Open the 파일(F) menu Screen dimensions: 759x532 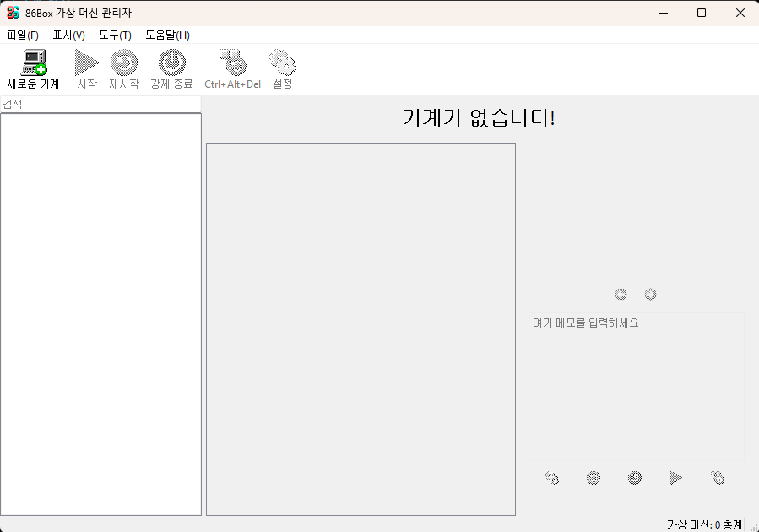tap(23, 35)
